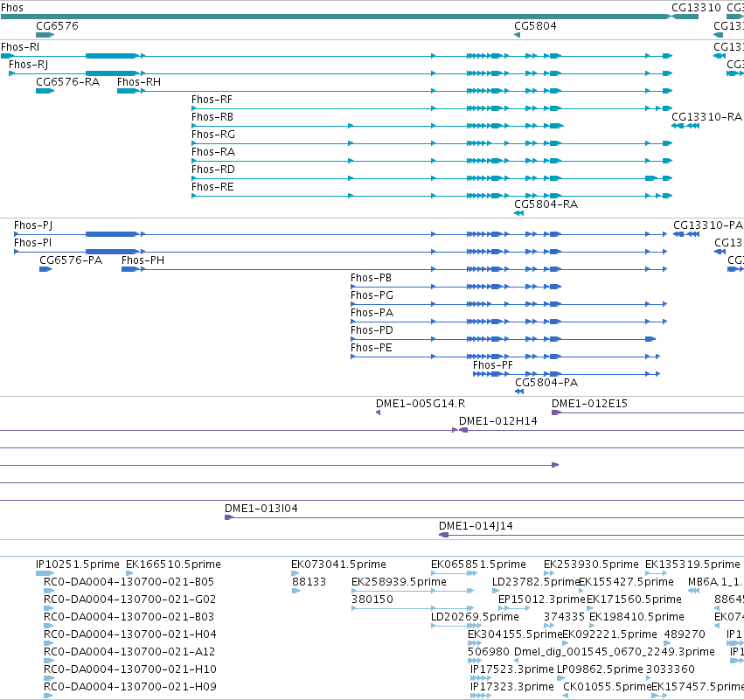
Task: Select the Fhos-PA protein label
Action: click(372, 313)
